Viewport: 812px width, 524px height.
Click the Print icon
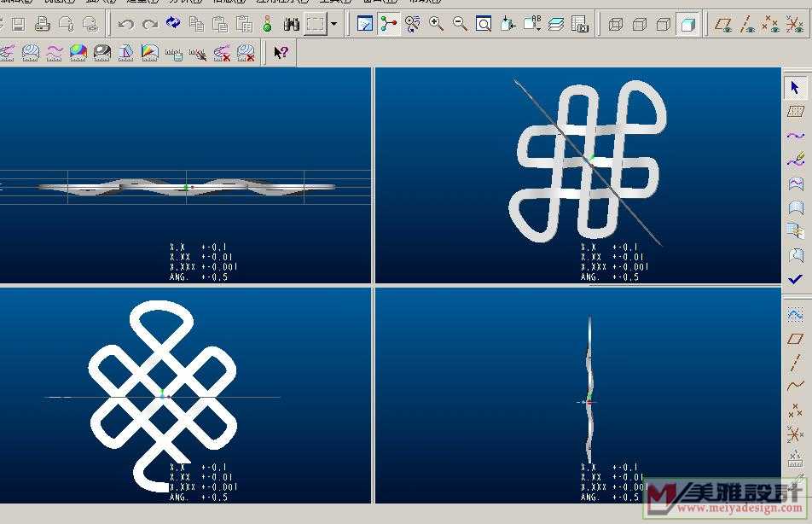[x=43, y=24]
